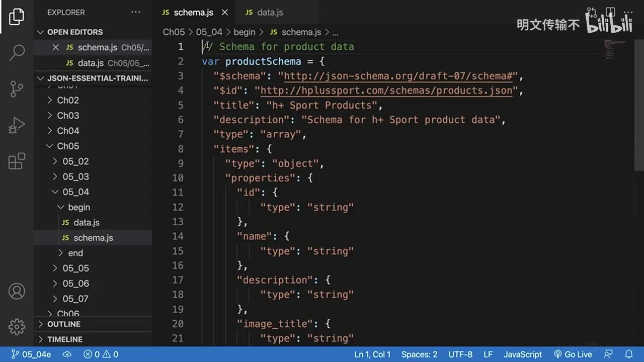Expand the 05_05 folder
Image resolution: width=644 pixels, height=362 pixels.
coord(93,268)
